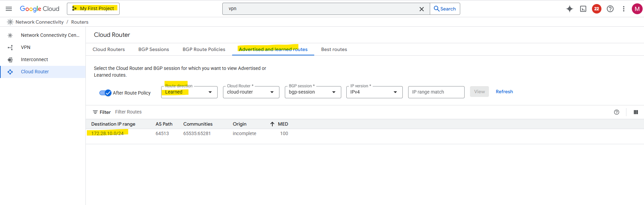Viewport: 644px width, 205px height.
Task: Switch to the Best routes tab
Action: point(334,49)
